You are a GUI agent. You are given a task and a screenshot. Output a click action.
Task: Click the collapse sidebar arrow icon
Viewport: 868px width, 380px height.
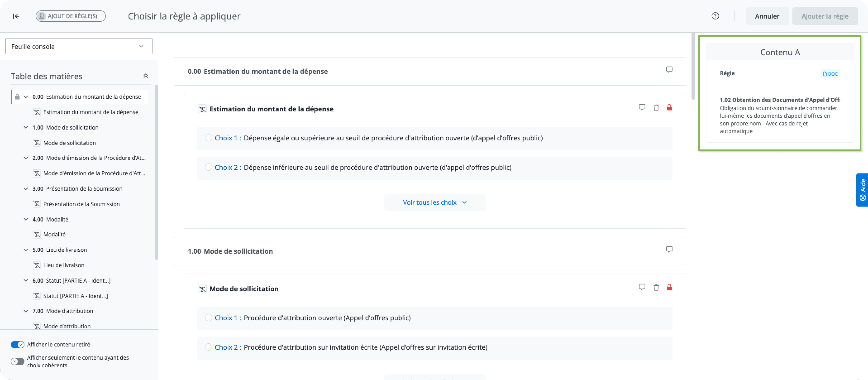tap(16, 16)
